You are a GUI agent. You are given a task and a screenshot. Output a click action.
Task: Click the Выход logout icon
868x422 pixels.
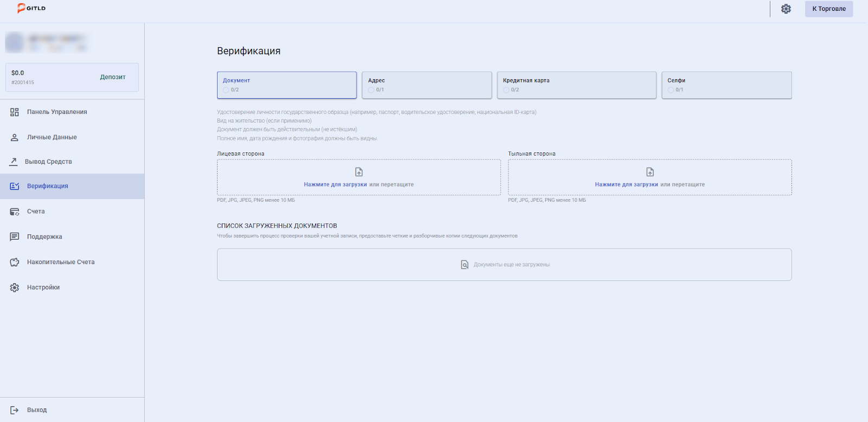pos(15,410)
